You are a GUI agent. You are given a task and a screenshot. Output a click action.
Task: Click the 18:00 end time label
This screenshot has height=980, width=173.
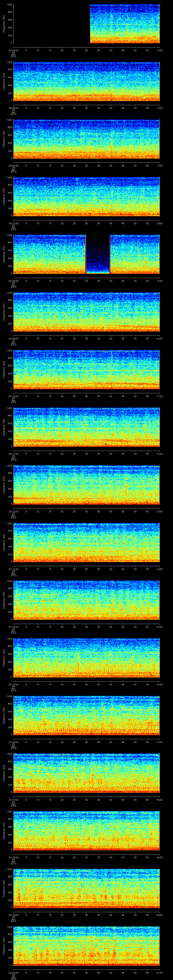159,799
